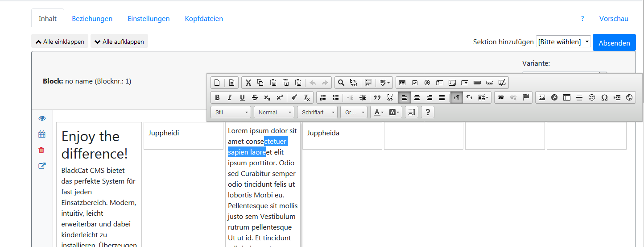Click the New Page icon in editor toolbar
Screen dimensions: 644x247
tap(217, 83)
